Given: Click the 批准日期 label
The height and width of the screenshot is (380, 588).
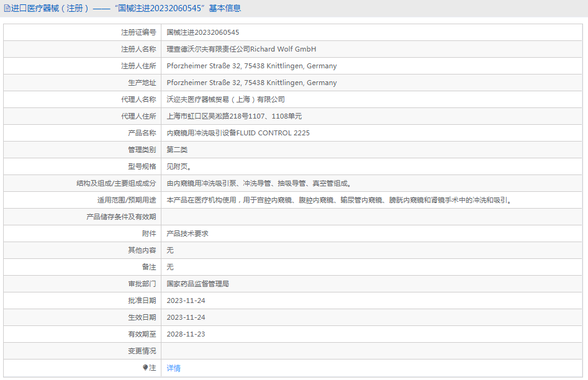Looking at the screenshot, I should click(142, 301).
